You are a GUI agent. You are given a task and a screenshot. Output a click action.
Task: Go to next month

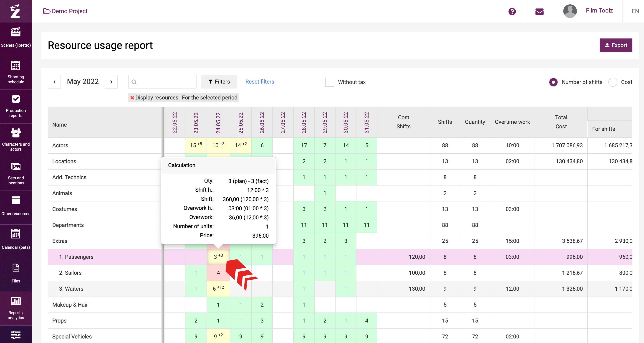coord(111,81)
